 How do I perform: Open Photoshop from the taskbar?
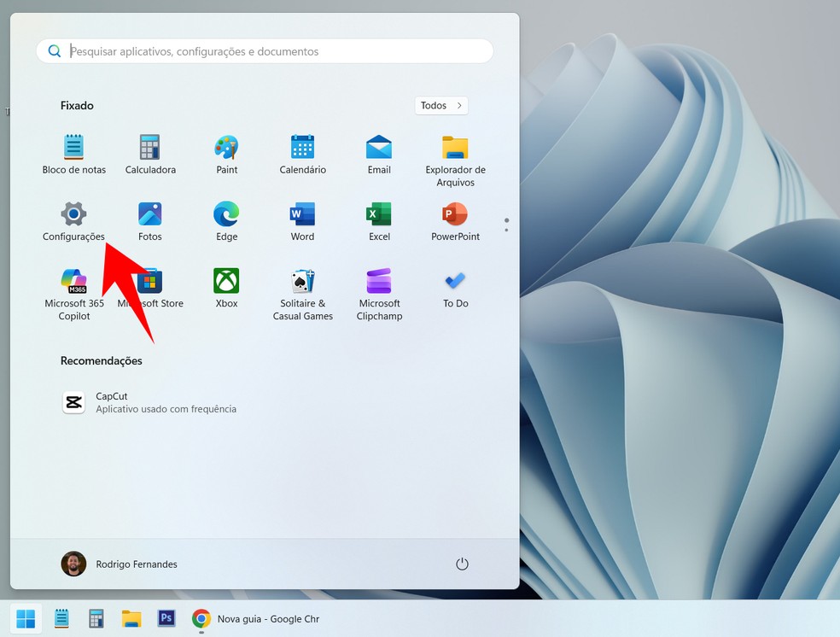[x=166, y=618]
